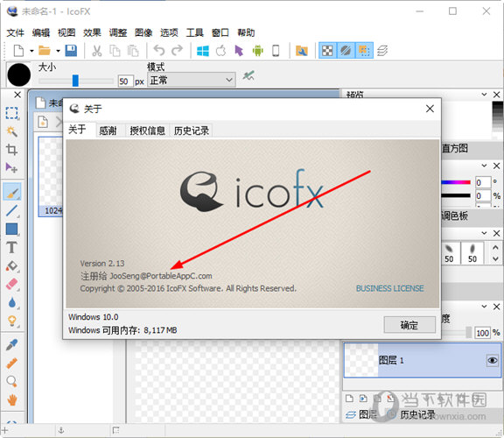Click the Copy icon in toolbar
The image size is (504, 438).
pos(115,51)
